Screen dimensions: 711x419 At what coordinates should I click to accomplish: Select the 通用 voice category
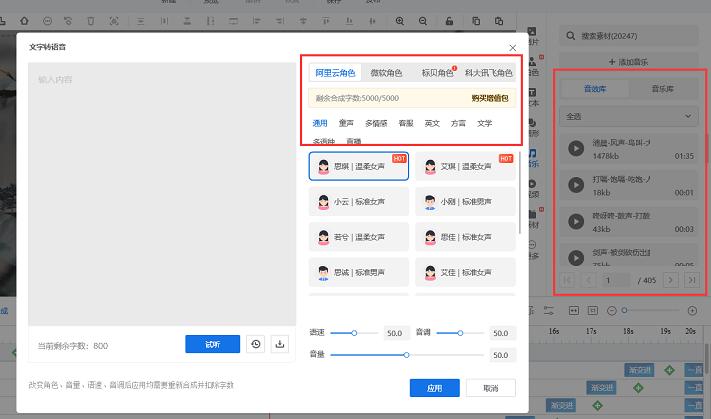(x=320, y=123)
